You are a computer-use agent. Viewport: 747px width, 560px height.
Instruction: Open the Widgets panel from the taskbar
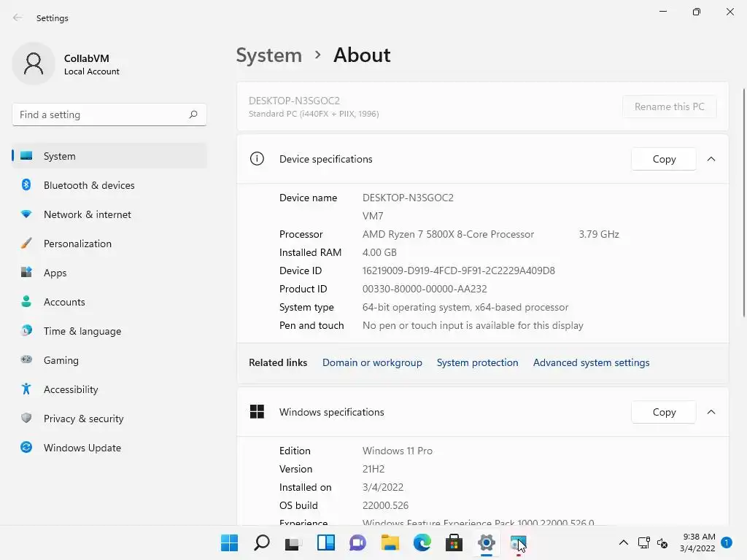[x=326, y=542]
